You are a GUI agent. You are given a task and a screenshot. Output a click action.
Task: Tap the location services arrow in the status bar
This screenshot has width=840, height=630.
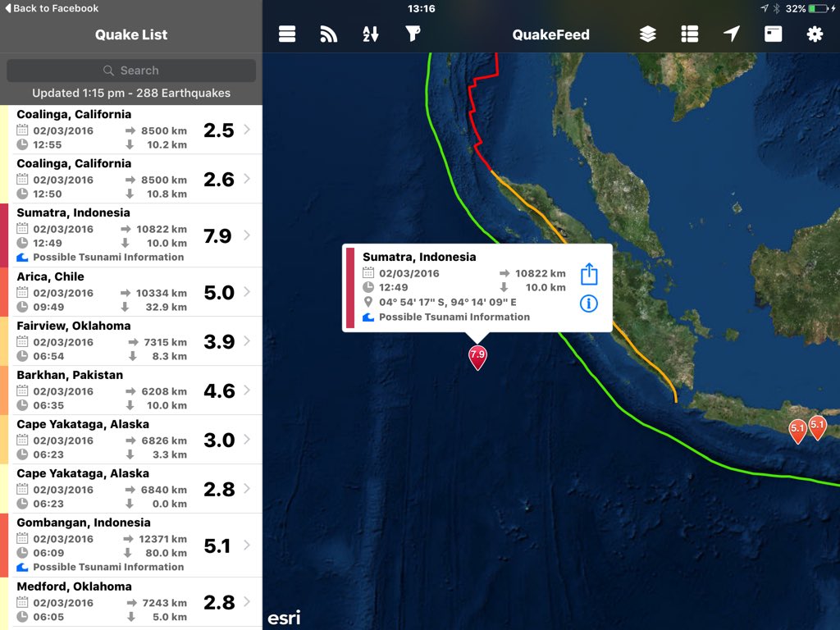click(765, 8)
